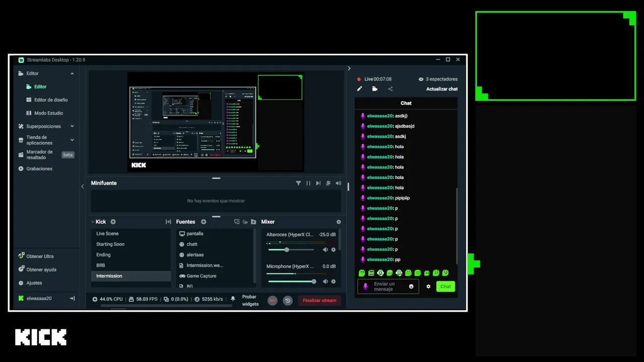Collapse the left sidebar with arrow
The image size is (644, 362).
tap(83, 187)
